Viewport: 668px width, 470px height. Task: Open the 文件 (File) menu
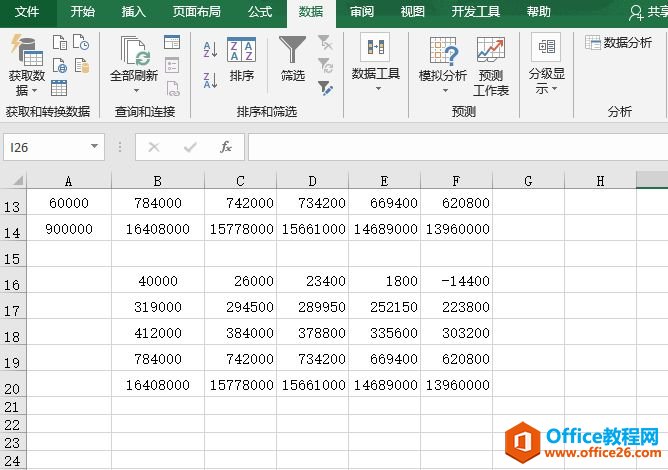[27, 12]
